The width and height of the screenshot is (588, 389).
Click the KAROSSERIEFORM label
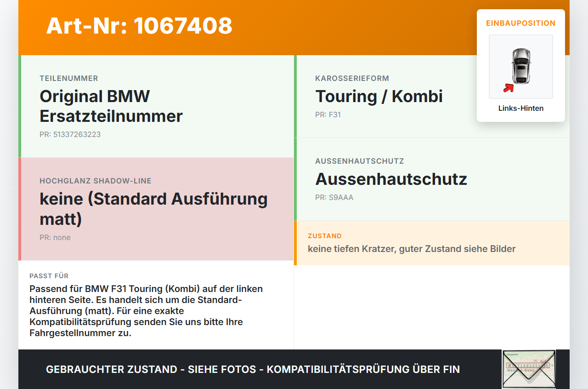(x=352, y=79)
